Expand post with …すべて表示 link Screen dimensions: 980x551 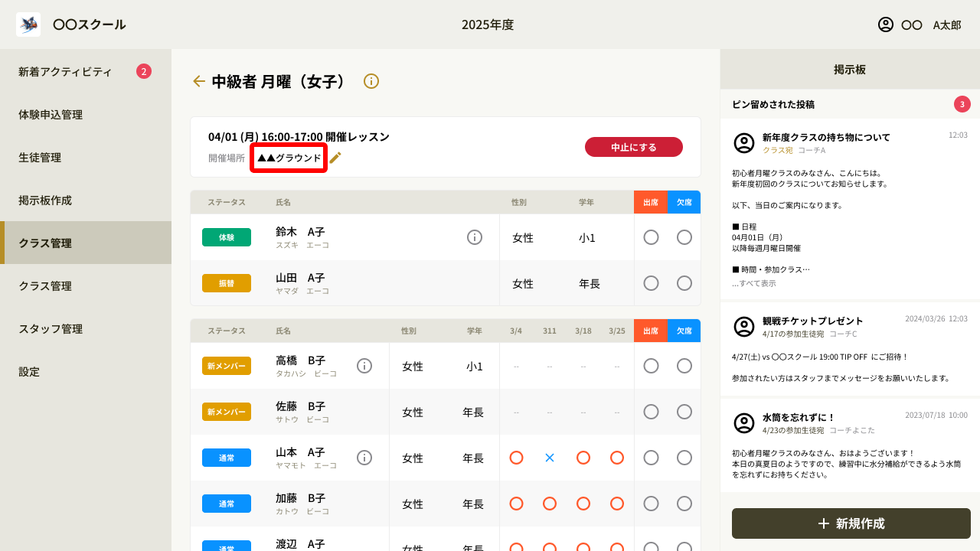(754, 283)
